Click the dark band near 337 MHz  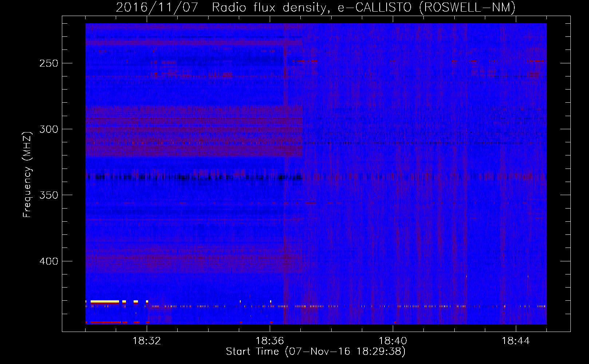194,177
